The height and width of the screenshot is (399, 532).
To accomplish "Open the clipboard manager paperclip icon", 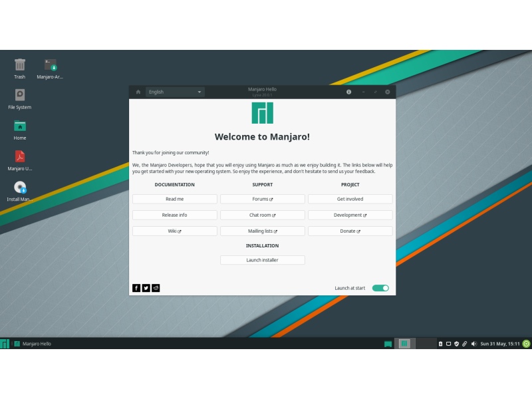I will point(464,344).
